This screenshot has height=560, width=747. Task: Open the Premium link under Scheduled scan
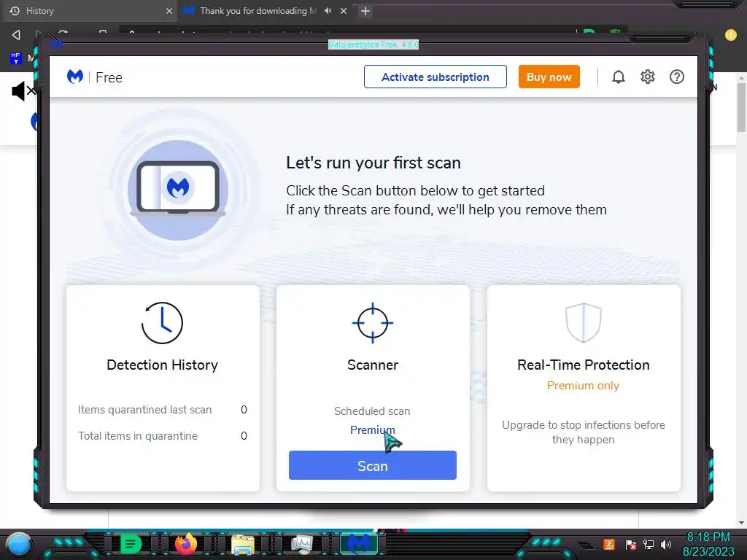point(373,430)
